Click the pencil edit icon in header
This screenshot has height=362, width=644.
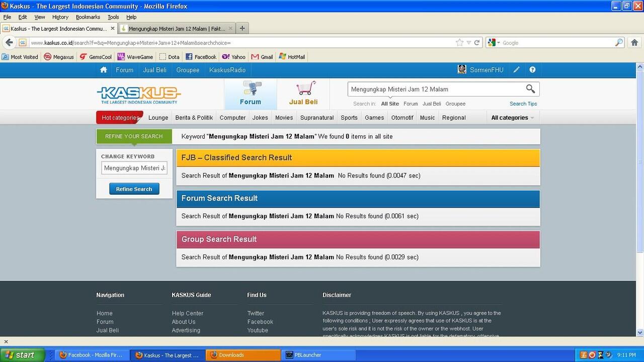click(x=516, y=70)
